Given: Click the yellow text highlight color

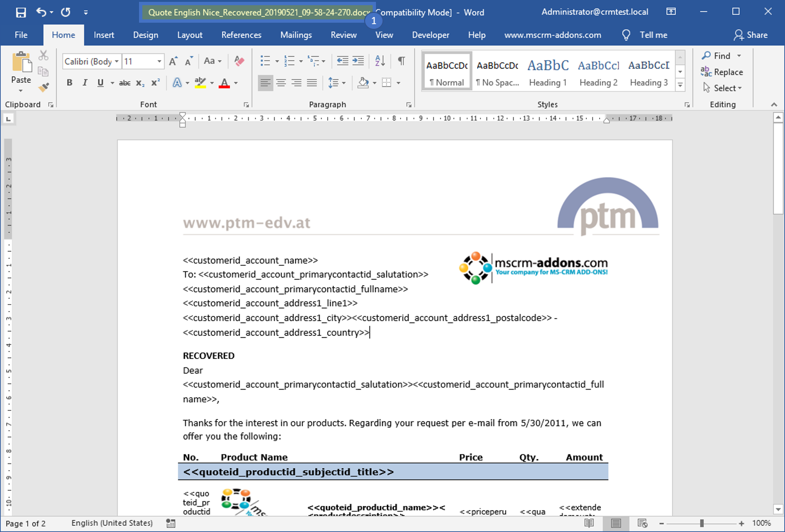Looking at the screenshot, I should [201, 83].
